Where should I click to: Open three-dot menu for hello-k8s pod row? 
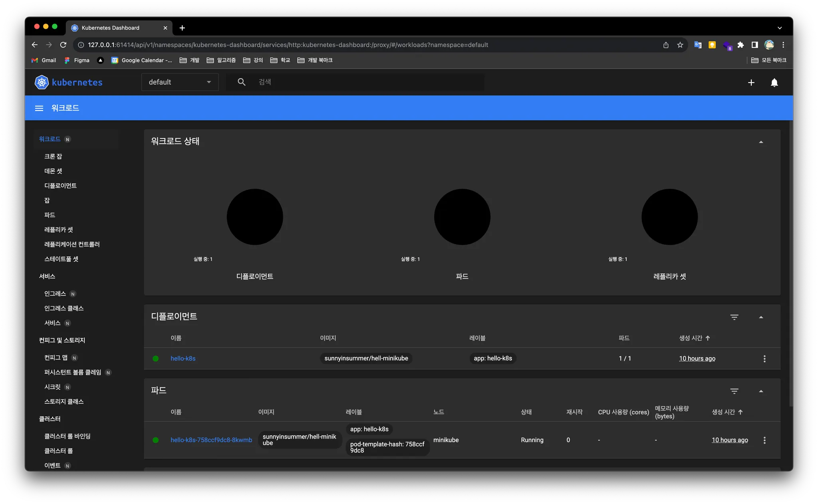[x=764, y=440]
